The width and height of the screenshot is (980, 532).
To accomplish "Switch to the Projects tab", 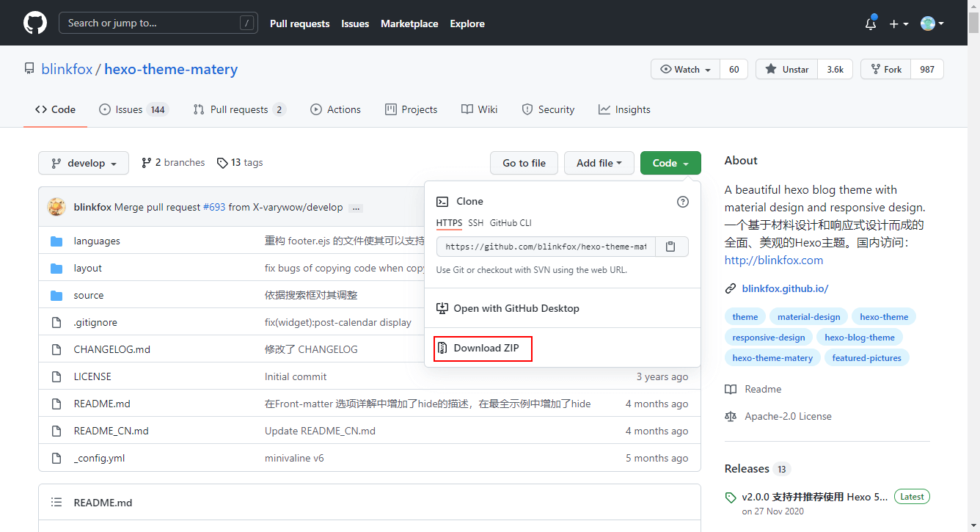I will tap(411, 109).
